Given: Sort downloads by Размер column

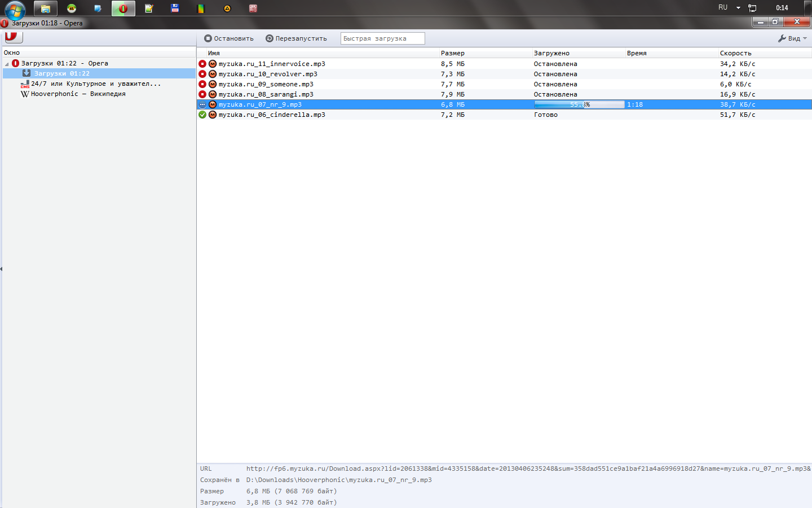Looking at the screenshot, I should click(x=453, y=53).
